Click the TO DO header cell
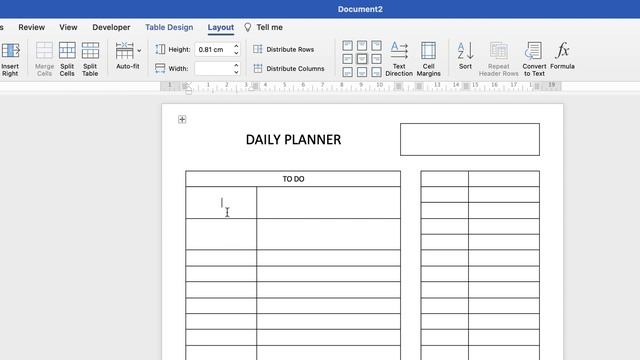This screenshot has width=640, height=360. 293,179
